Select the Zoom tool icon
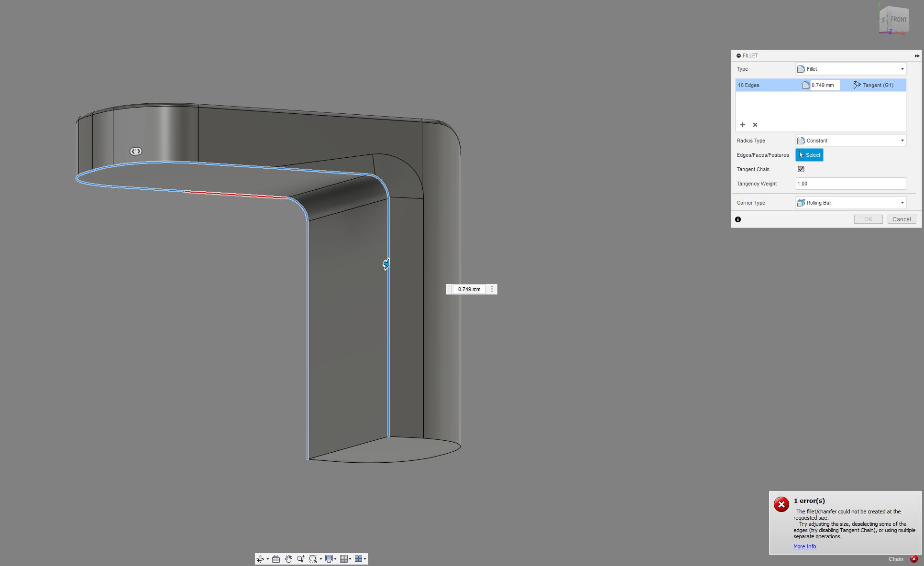 pos(300,559)
